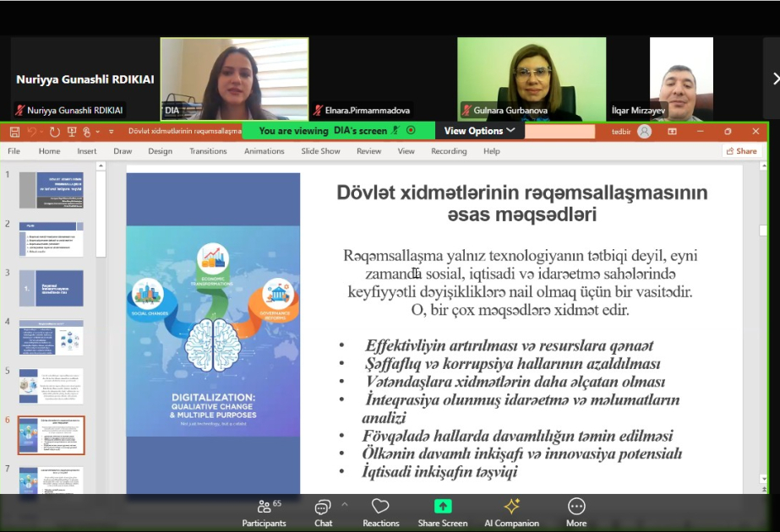780x532 pixels.
Task: Select slide 2 thumbnail
Action: 52,239
